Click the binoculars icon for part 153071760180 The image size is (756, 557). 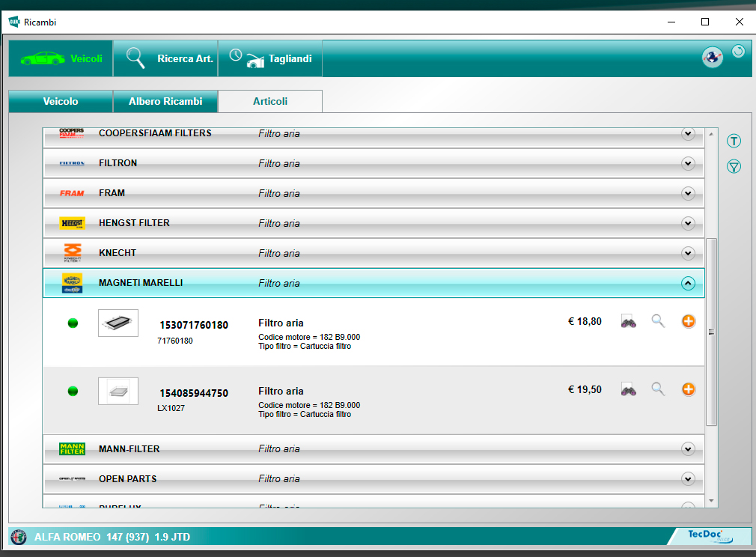pyautogui.click(x=628, y=322)
